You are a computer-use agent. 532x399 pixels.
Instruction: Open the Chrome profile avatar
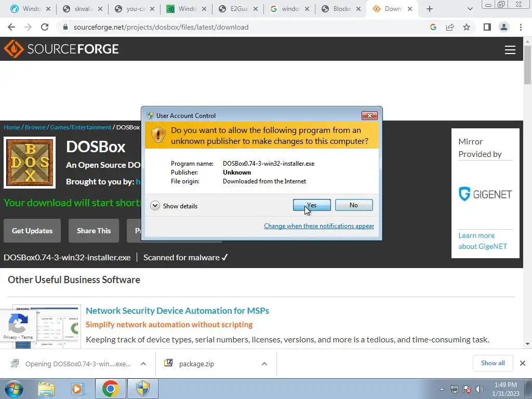(x=504, y=27)
